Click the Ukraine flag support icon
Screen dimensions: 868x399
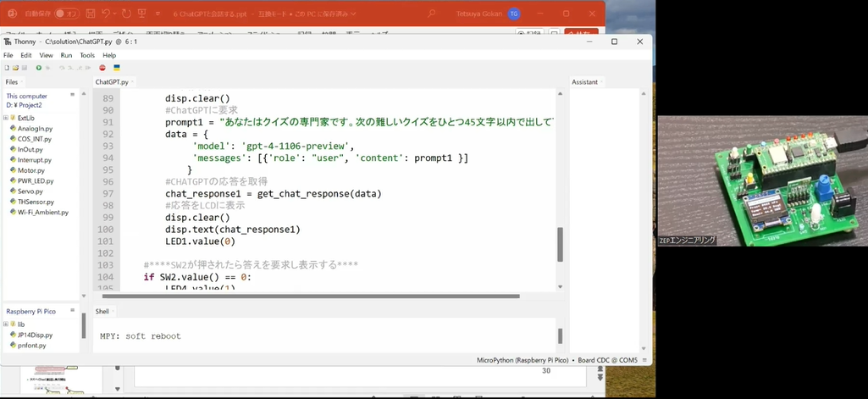(116, 68)
